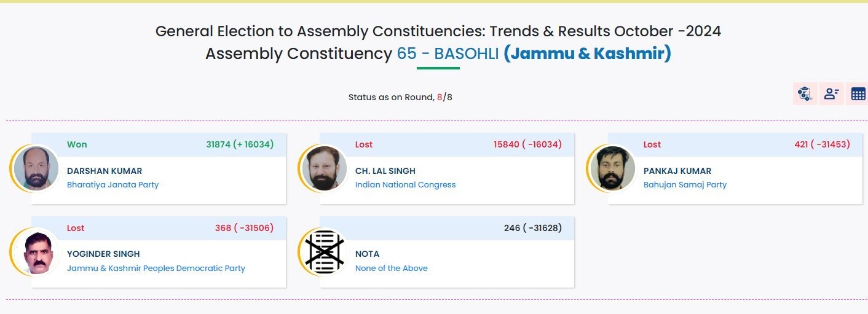Click the 65 - BASOHLI constituency heading
The height and width of the screenshot is (314, 868).
click(x=448, y=53)
